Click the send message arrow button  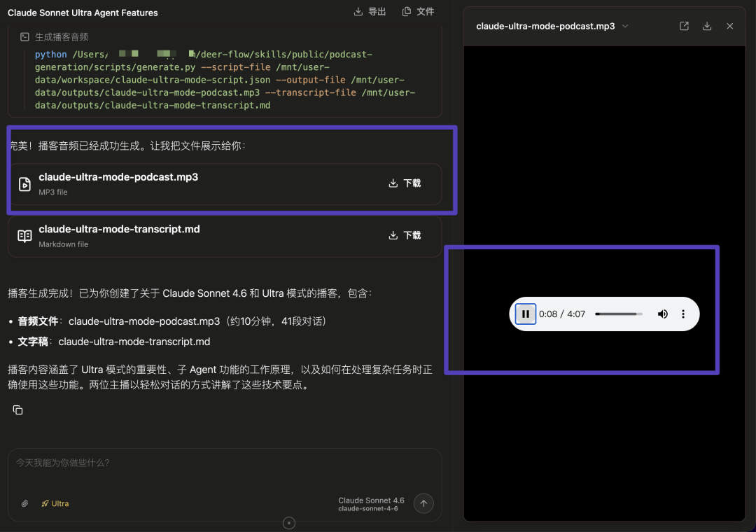423,503
